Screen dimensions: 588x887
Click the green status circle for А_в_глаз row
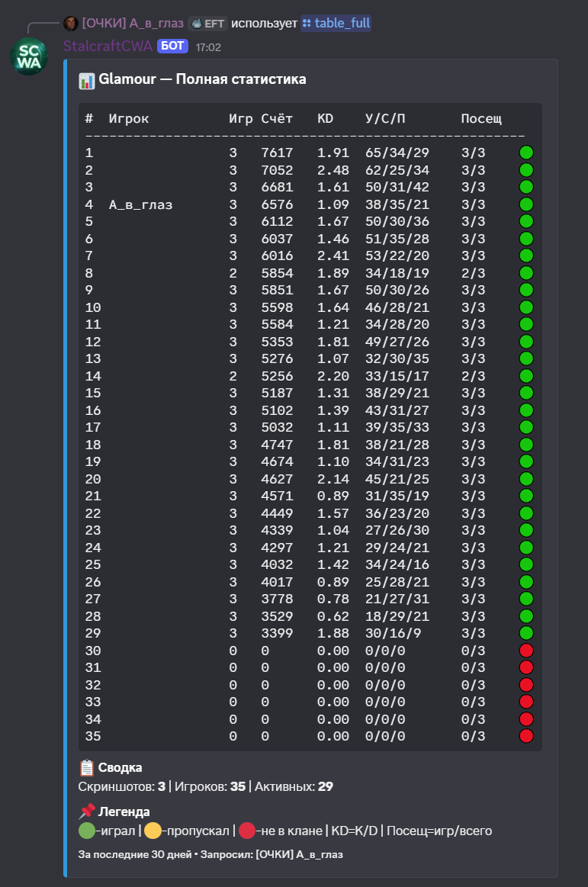point(526,204)
